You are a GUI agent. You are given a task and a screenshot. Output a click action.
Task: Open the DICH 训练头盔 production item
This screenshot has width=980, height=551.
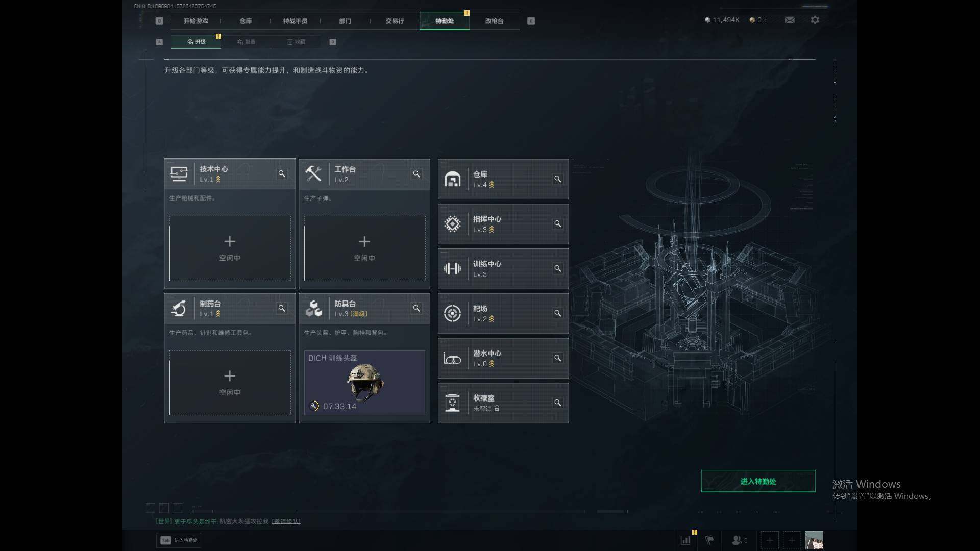coord(364,383)
